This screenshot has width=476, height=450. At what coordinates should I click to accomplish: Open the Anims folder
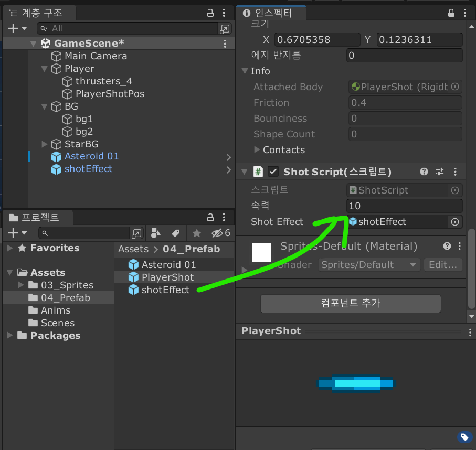(49, 310)
